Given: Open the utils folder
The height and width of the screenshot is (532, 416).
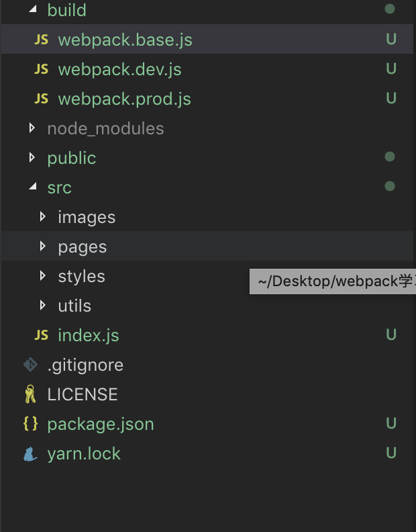Looking at the screenshot, I should tap(74, 306).
